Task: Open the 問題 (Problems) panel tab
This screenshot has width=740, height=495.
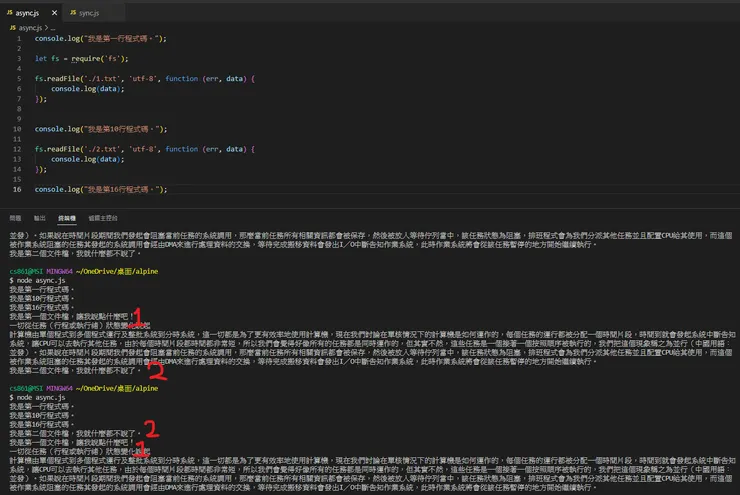Action: click(x=15, y=217)
